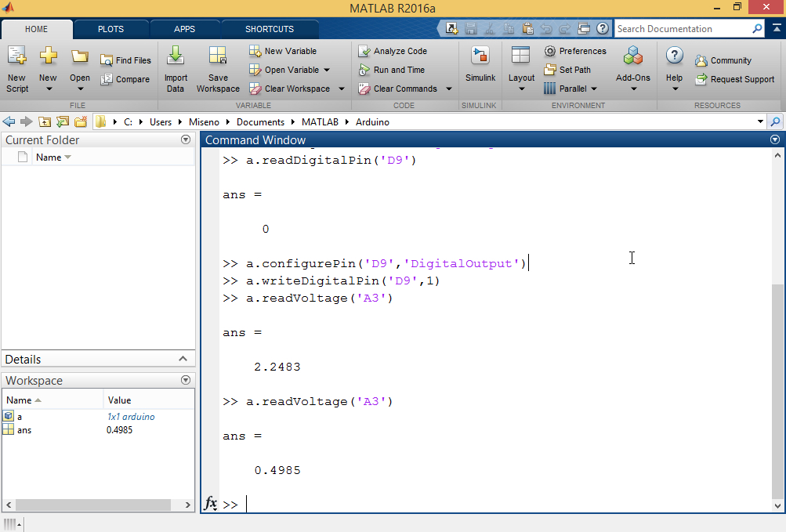Image resolution: width=786 pixels, height=532 pixels.
Task: Switch to the SHORTCUTS tab
Action: [x=270, y=29]
